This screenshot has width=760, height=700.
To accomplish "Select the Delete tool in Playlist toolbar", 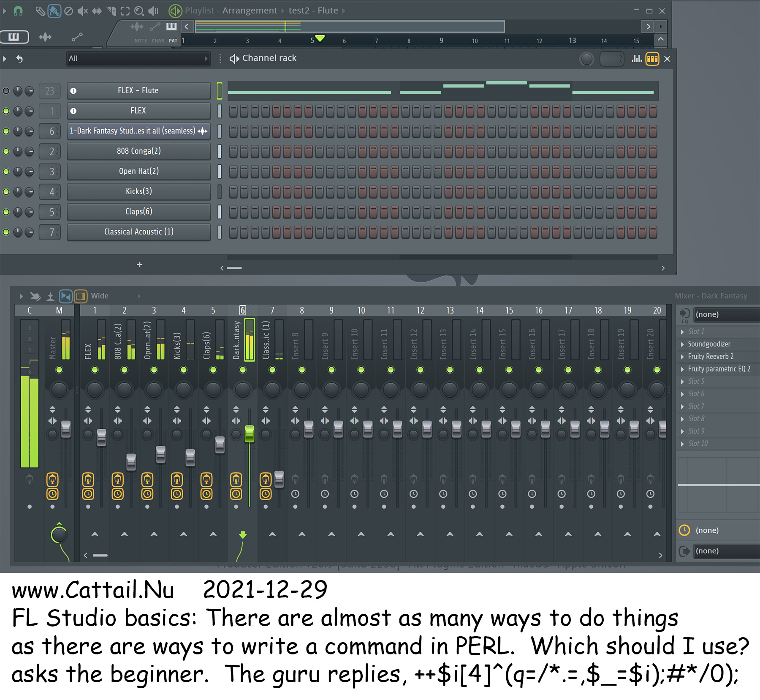I will [x=68, y=11].
